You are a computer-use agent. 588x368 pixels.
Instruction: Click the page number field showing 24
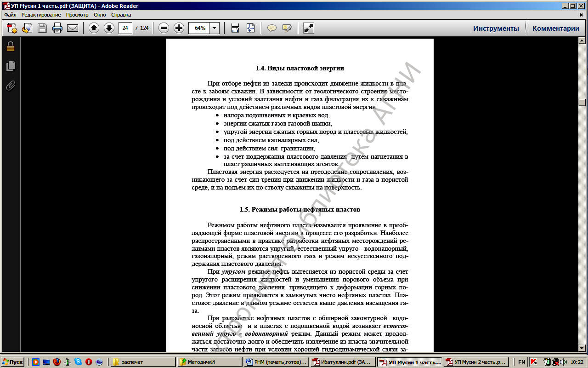pos(125,28)
